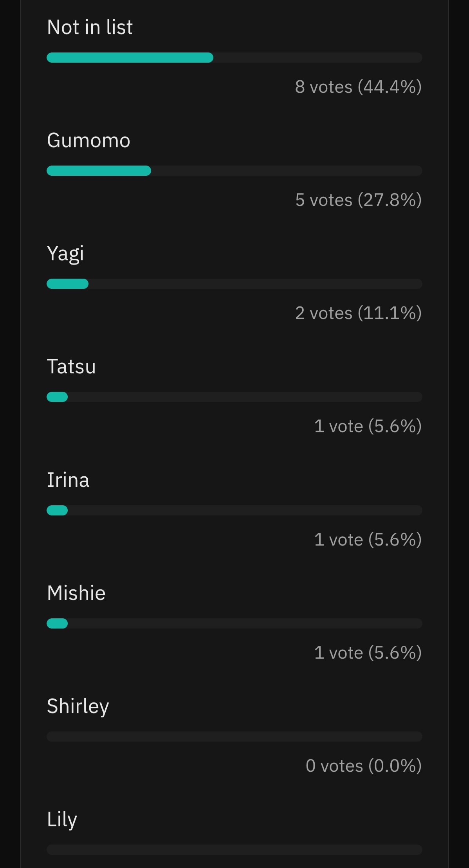This screenshot has height=868, width=469.
Task: Click the Irina poll option
Action: tap(68, 480)
